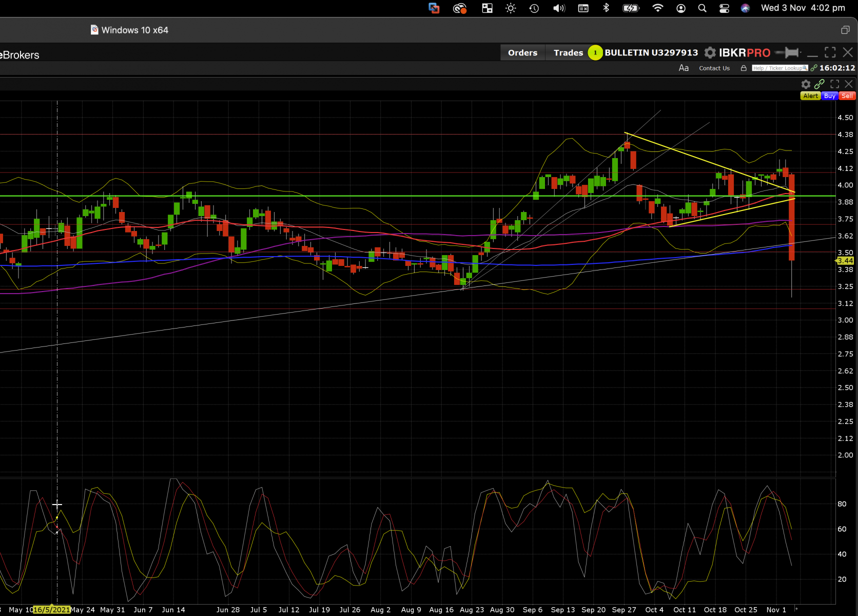Screen dimensions: 858x616
Task: Create an Alert from the chart
Action: click(811, 96)
